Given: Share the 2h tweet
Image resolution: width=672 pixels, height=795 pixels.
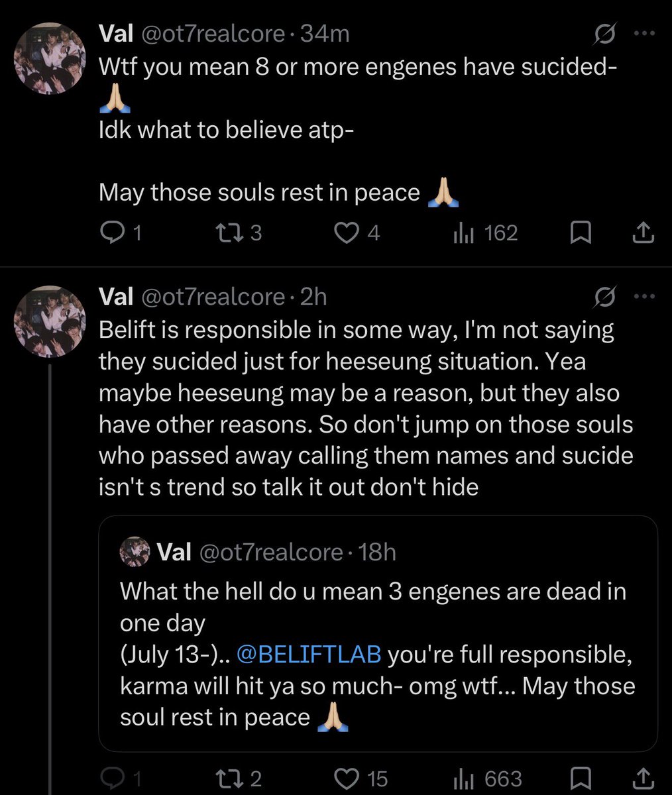Looking at the screenshot, I should pyautogui.click(x=644, y=778).
